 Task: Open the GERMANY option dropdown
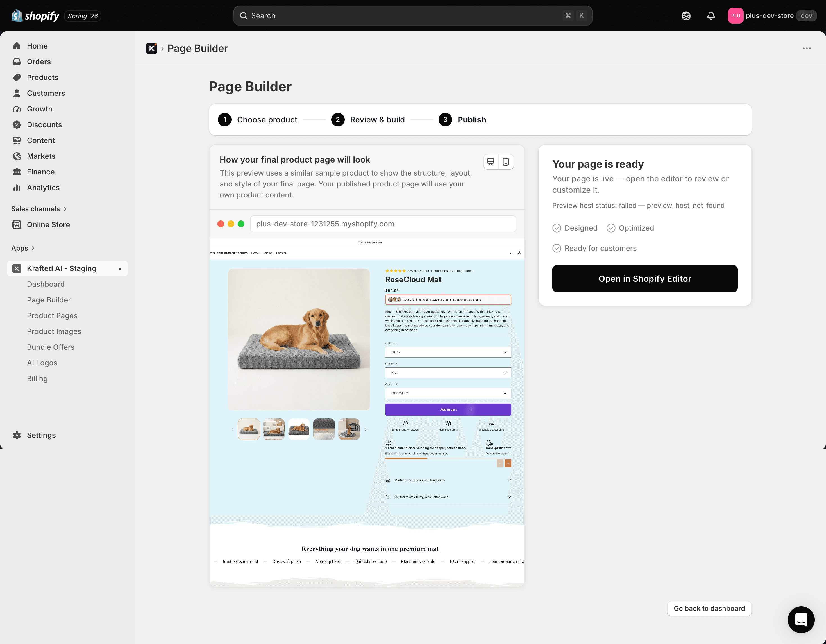point(448,393)
